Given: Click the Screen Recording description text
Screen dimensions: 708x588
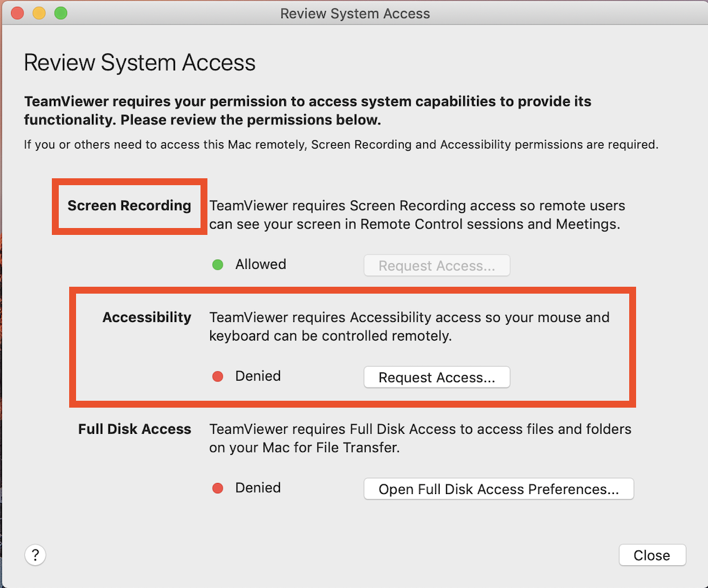Looking at the screenshot, I should 417,214.
